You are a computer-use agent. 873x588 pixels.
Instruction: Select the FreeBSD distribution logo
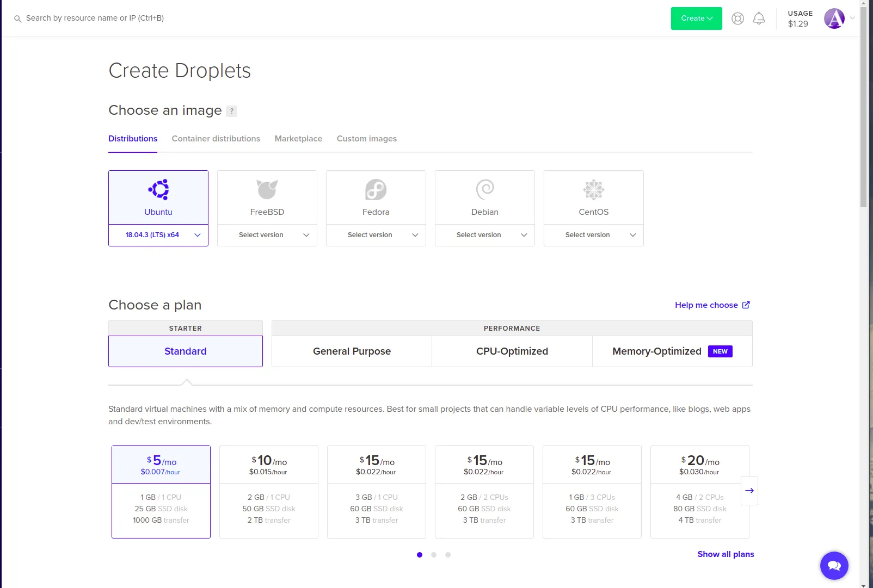(x=267, y=189)
